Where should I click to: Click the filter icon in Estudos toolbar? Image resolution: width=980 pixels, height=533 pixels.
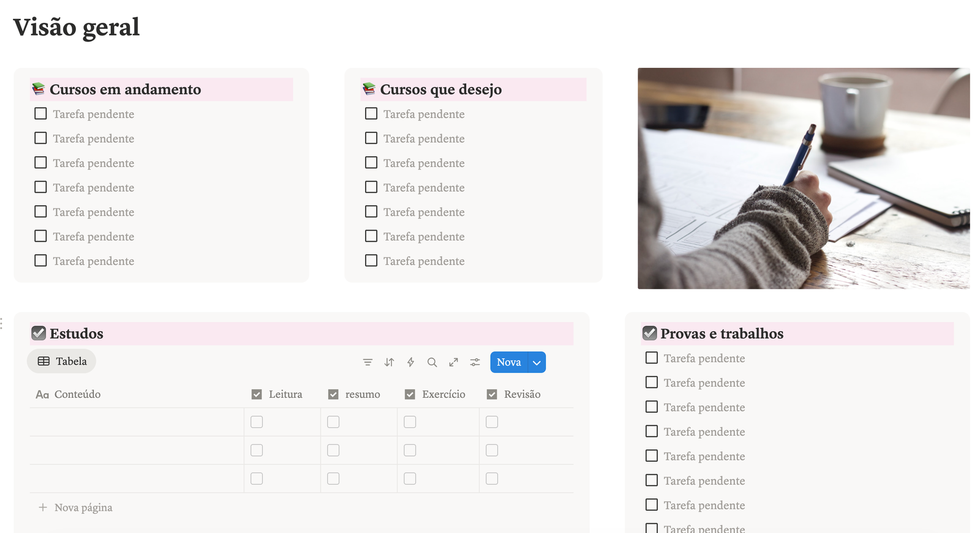pos(367,362)
